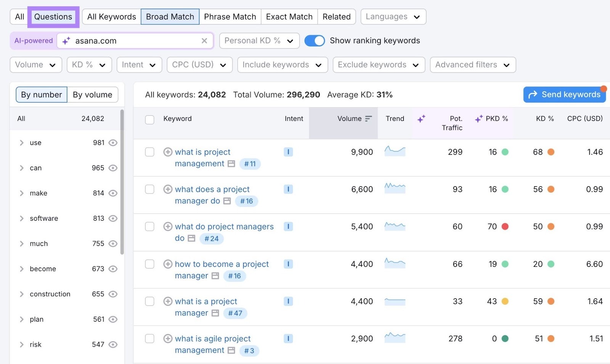Viewport: 610px width, 364px height.
Task: Open the 'what does a project manager do' keyword link
Action: coord(212,189)
